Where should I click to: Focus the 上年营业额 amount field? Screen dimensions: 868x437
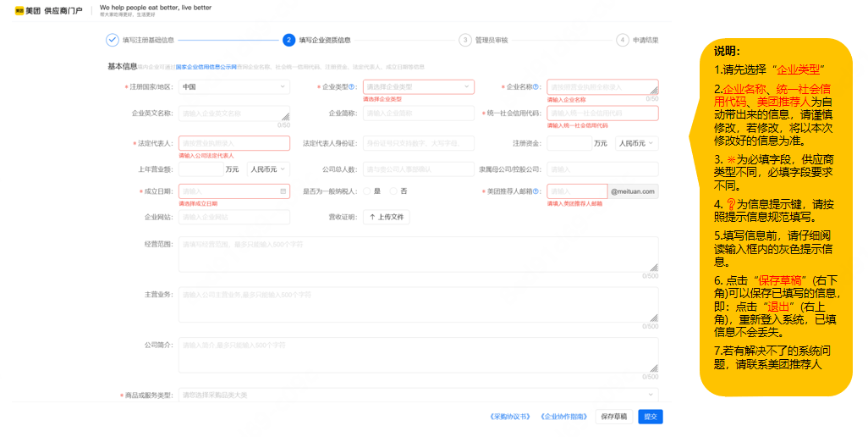coord(201,169)
